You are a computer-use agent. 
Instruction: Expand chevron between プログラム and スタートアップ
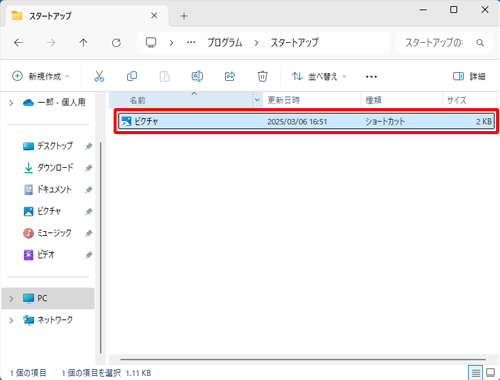tap(256, 43)
